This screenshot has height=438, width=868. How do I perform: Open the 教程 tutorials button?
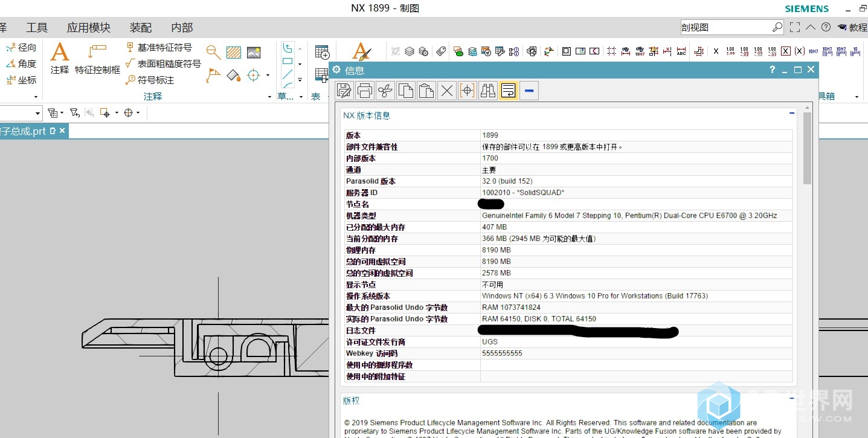[x=852, y=27]
